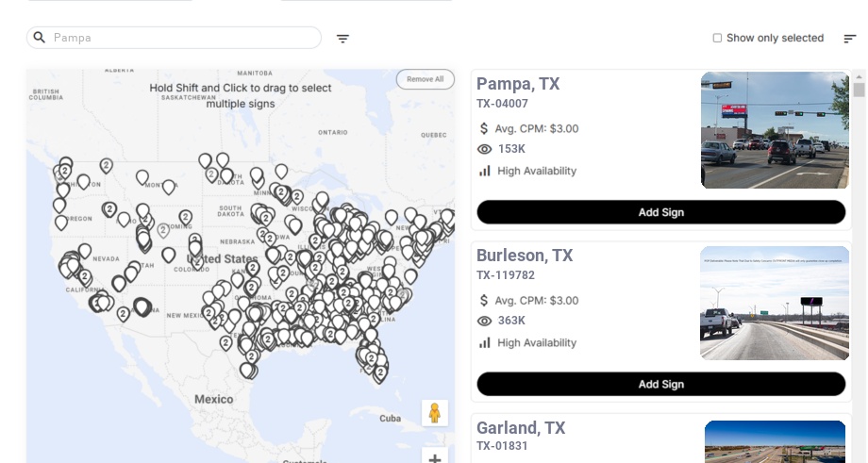This screenshot has width=868, height=463.
Task: Click the search magnifier icon
Action: [40, 37]
